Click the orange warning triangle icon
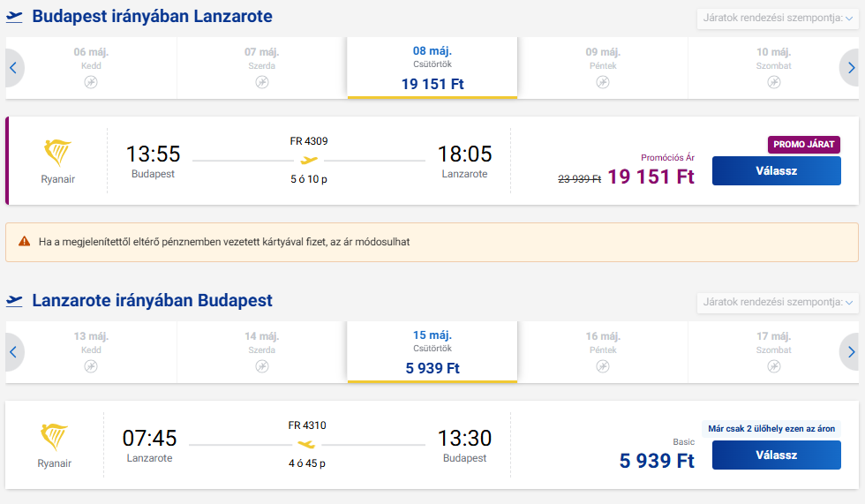 coord(25,242)
